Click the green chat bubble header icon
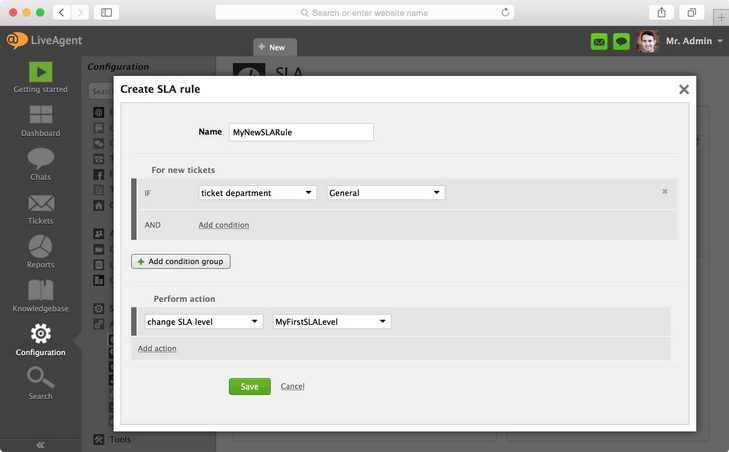The image size is (729, 452). [x=621, y=42]
